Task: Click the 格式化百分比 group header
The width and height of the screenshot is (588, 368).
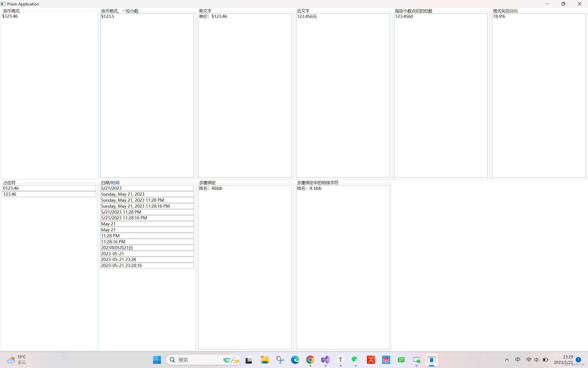Action: pyautogui.click(x=505, y=11)
